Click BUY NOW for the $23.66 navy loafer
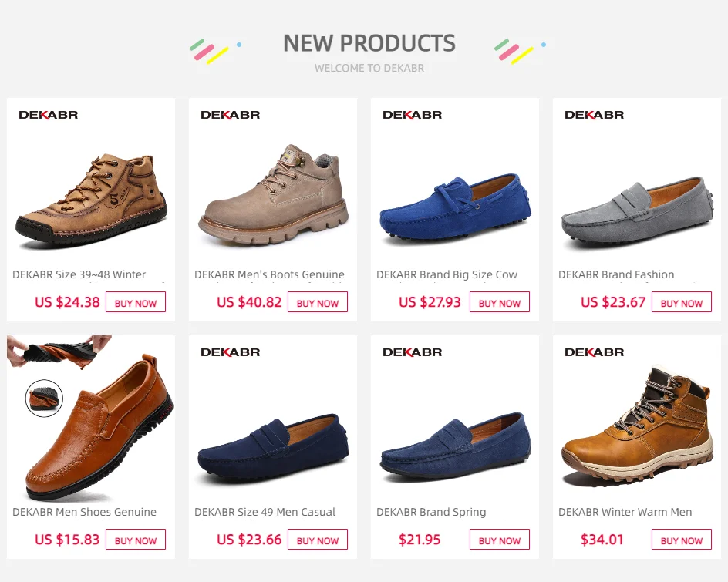This screenshot has width=728, height=582. click(318, 540)
